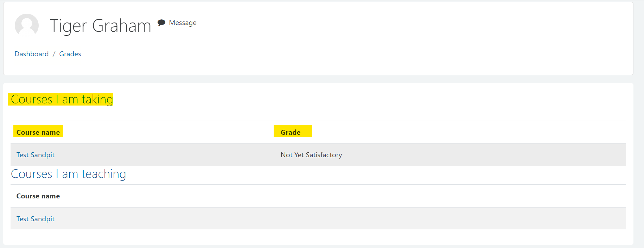Go to Dashboard via the breadcrumb
644x248 pixels.
point(32,54)
